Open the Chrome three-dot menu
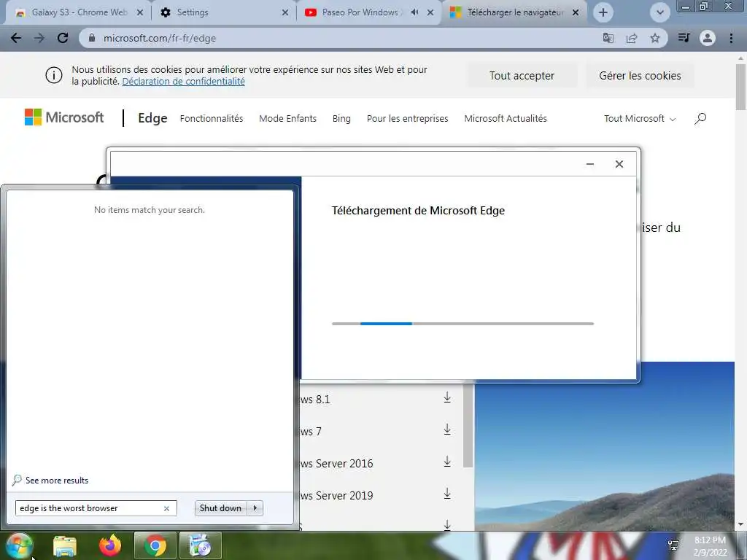 (x=731, y=38)
